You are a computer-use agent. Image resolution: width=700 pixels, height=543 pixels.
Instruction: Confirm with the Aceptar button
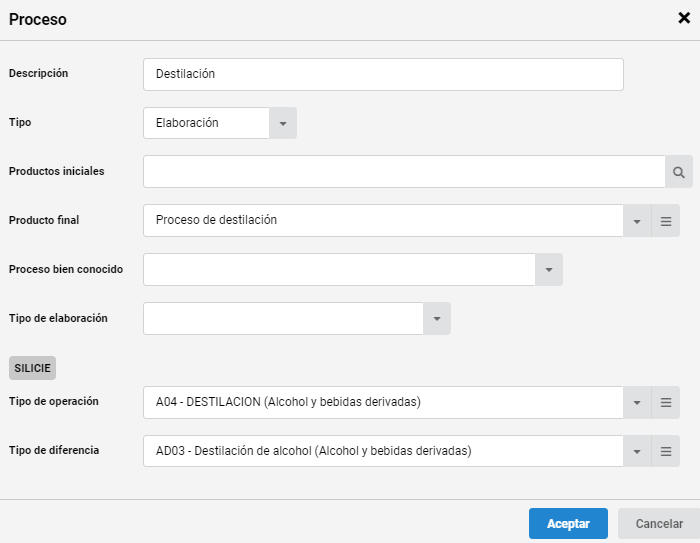(x=568, y=523)
